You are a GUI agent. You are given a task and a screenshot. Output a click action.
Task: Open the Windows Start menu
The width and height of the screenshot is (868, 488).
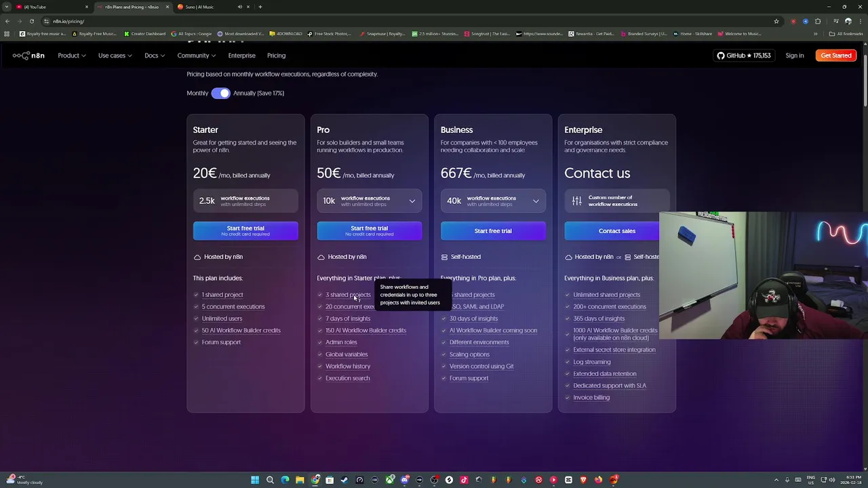(255, 480)
